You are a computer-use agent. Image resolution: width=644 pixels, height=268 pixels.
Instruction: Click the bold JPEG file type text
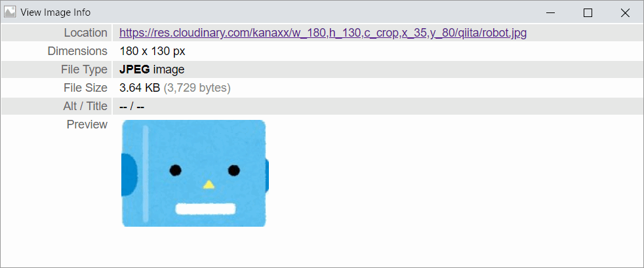tap(134, 69)
